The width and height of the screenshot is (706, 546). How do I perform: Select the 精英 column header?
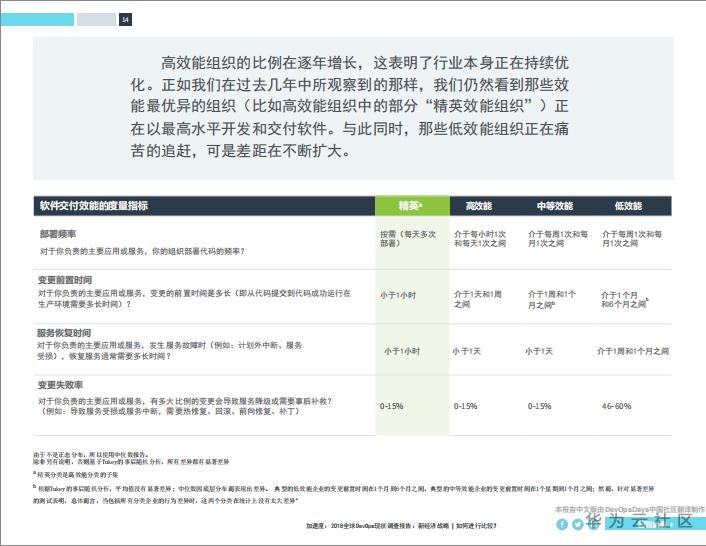click(412, 206)
